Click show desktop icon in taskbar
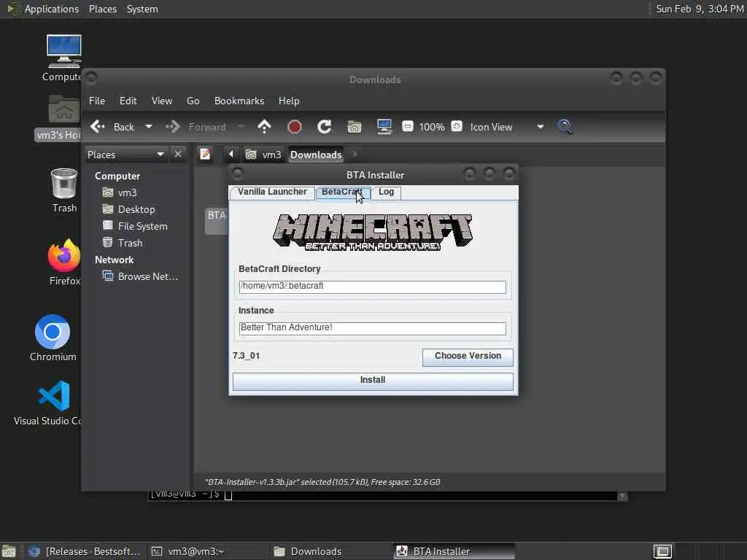Image resolution: width=747 pixels, height=560 pixels. coord(9,551)
